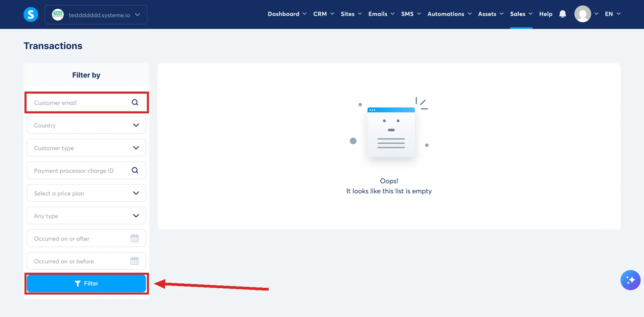Focus the Occurred on or before date field
The width and height of the screenshot is (644, 317).
[86, 261]
